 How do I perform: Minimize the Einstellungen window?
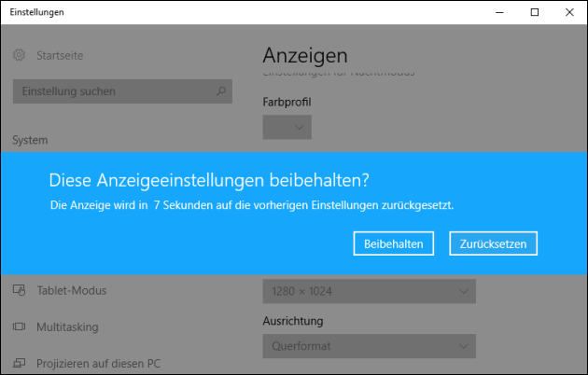click(501, 12)
